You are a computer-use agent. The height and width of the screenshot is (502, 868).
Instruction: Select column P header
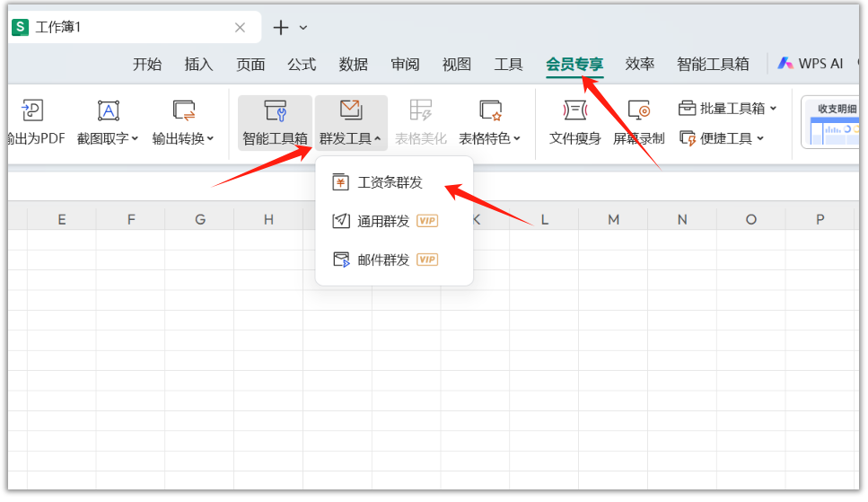(x=820, y=219)
